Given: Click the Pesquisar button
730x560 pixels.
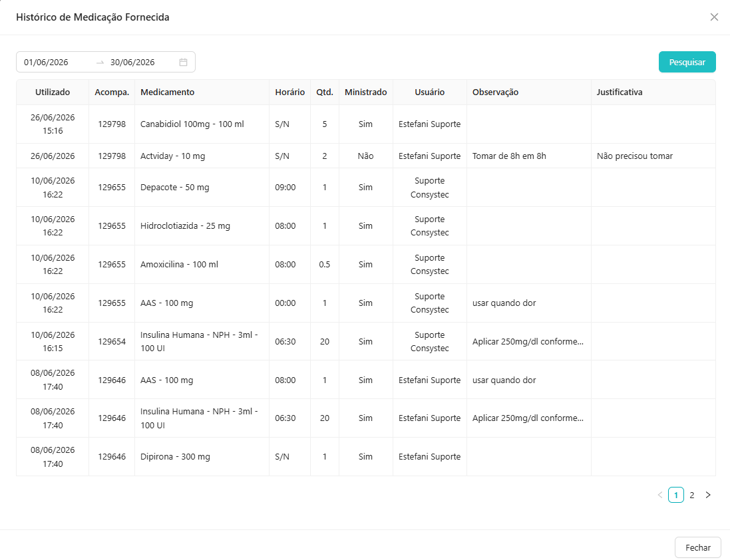Looking at the screenshot, I should (687, 62).
